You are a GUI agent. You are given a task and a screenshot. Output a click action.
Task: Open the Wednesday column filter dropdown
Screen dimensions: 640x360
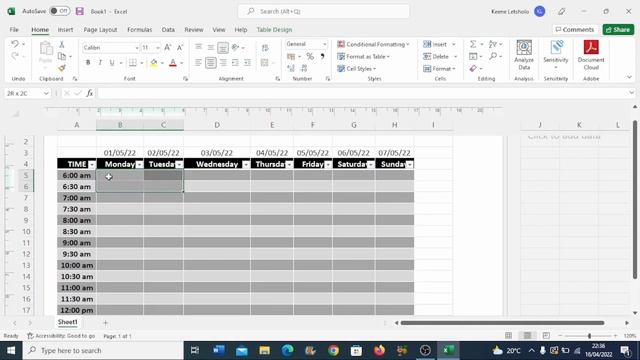point(246,164)
